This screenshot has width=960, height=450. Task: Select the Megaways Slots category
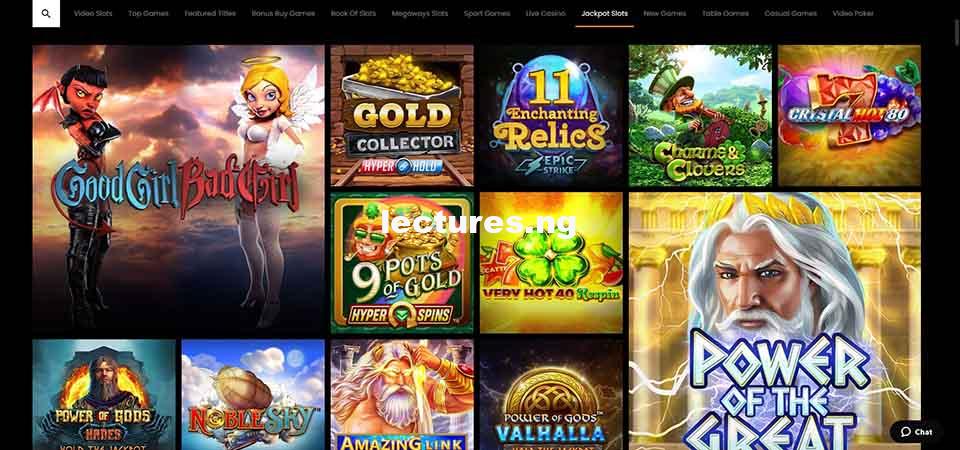click(x=420, y=13)
